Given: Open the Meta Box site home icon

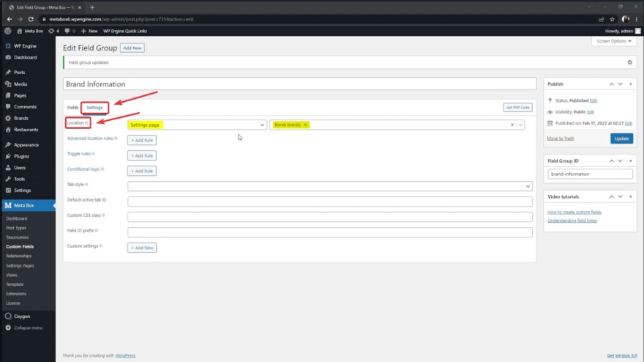Looking at the screenshot, I should (x=19, y=31).
